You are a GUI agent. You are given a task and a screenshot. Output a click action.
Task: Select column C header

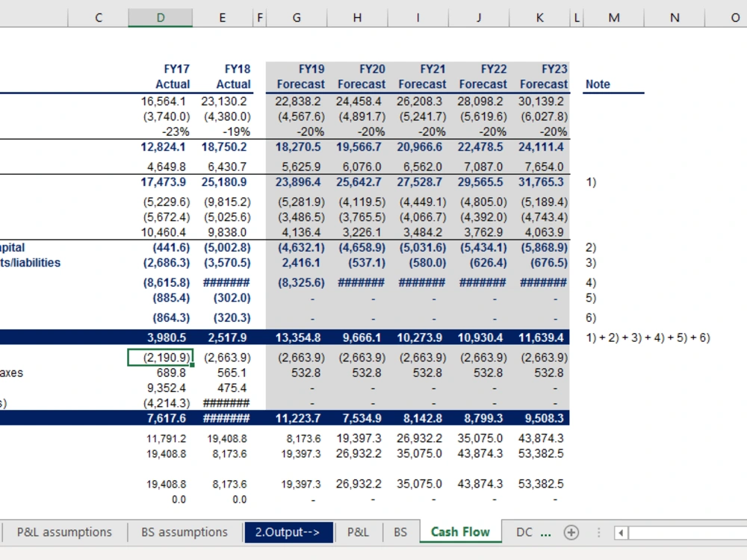point(98,18)
